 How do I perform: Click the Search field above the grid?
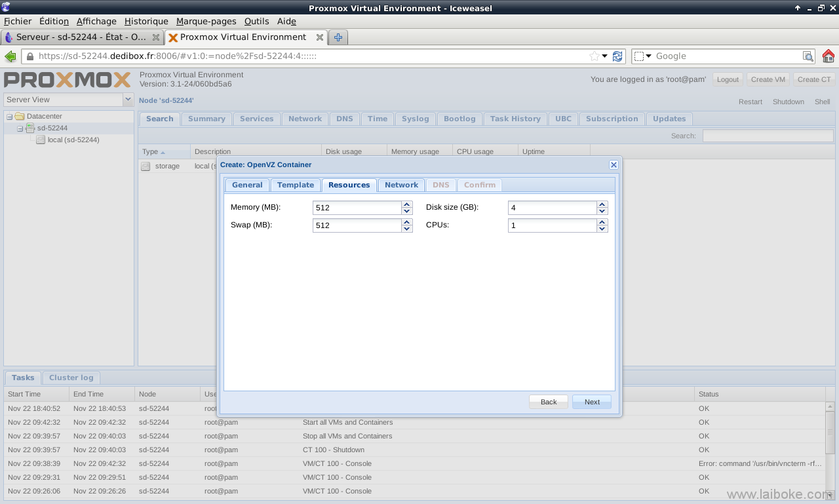tap(767, 136)
